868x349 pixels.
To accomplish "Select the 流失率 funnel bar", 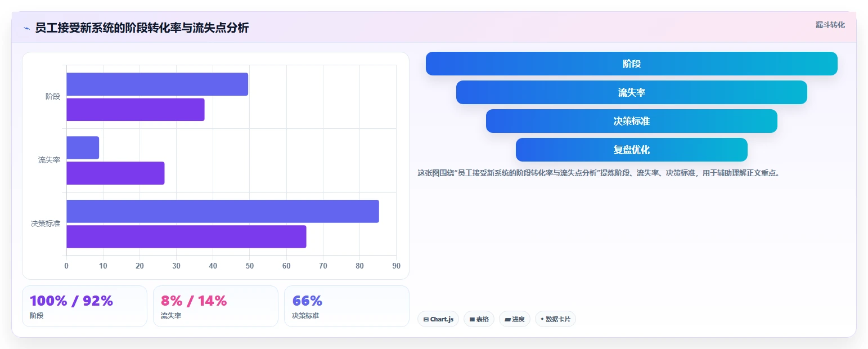I will [x=631, y=92].
